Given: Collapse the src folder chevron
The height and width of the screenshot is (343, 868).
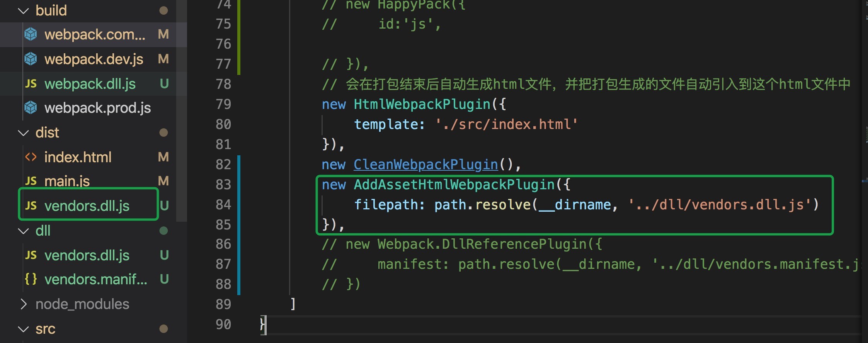Looking at the screenshot, I should [x=24, y=329].
